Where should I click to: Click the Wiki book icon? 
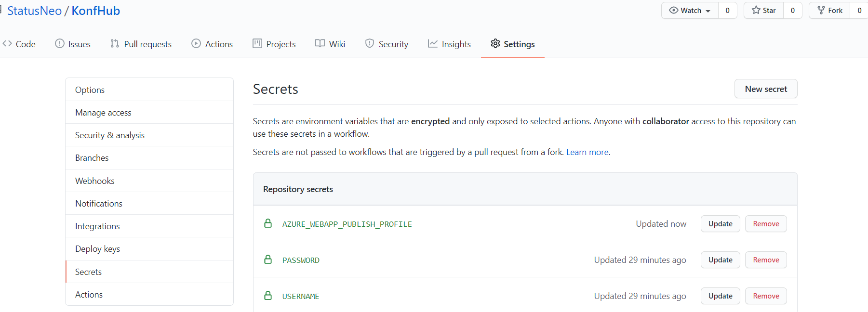tap(320, 44)
